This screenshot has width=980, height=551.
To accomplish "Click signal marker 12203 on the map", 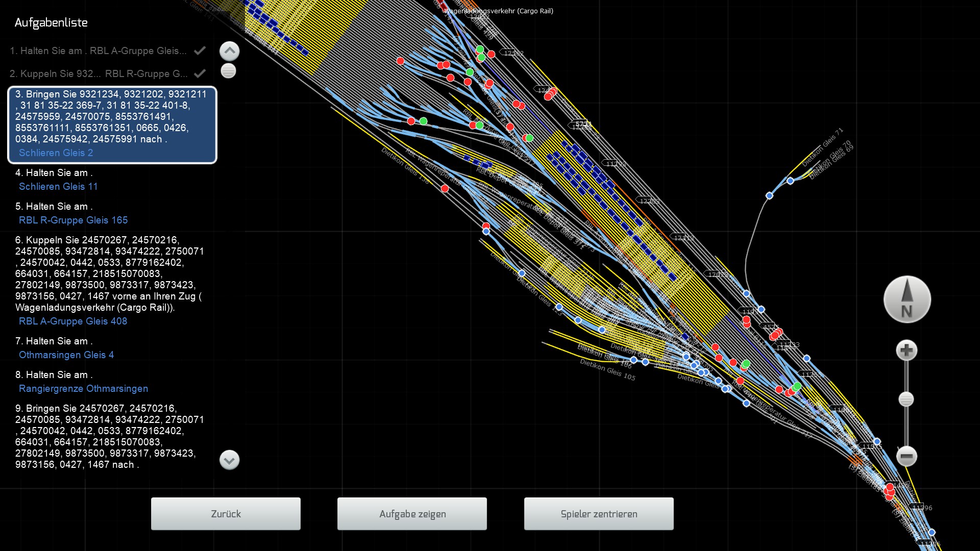I will tap(648, 201).
